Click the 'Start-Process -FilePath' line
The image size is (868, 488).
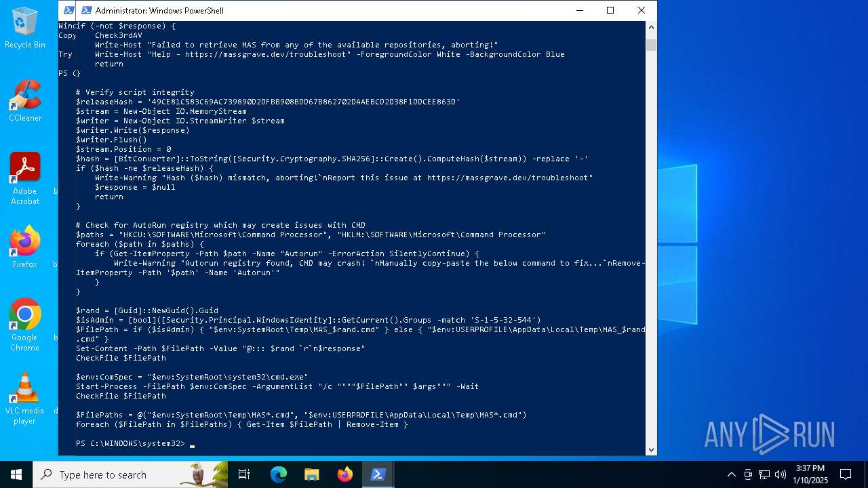click(x=277, y=386)
